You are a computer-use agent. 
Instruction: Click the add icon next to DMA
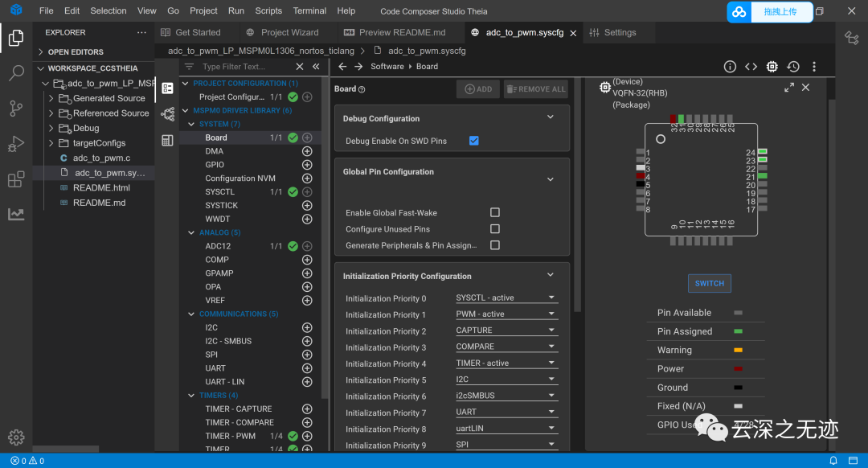307,151
